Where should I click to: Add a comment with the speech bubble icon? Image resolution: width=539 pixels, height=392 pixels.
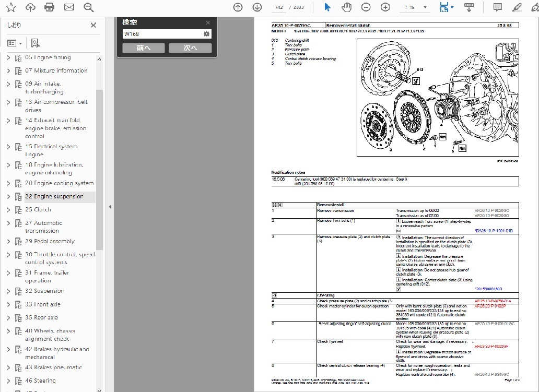coord(497,7)
